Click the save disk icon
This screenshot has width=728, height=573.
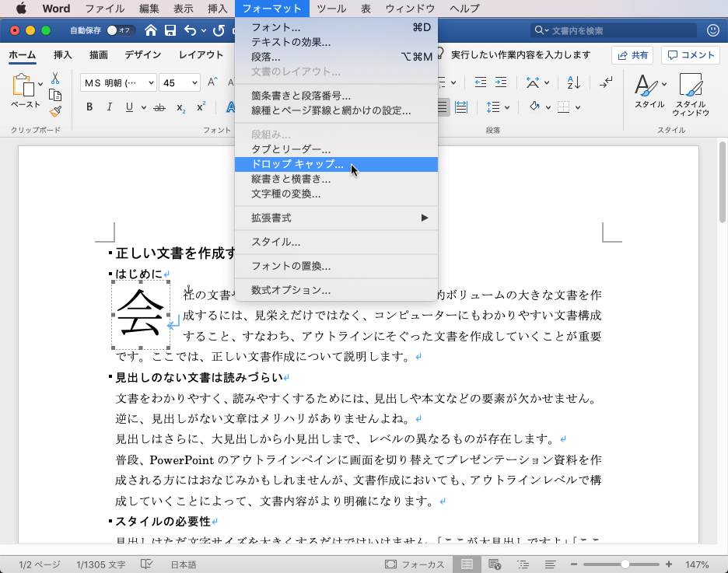(x=170, y=30)
